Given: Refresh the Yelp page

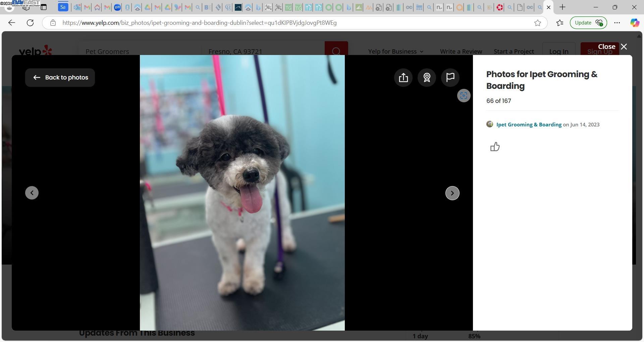Looking at the screenshot, I should 30,23.
